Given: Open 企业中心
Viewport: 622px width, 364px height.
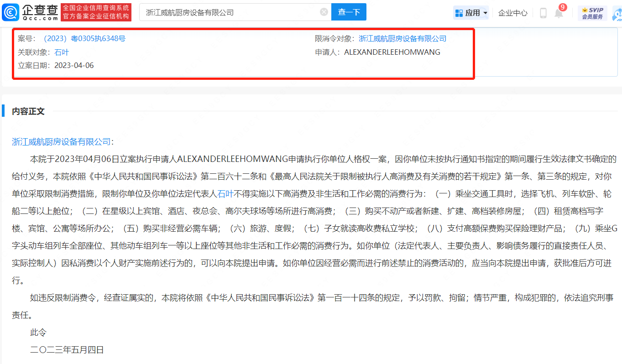Looking at the screenshot, I should pyautogui.click(x=513, y=13).
